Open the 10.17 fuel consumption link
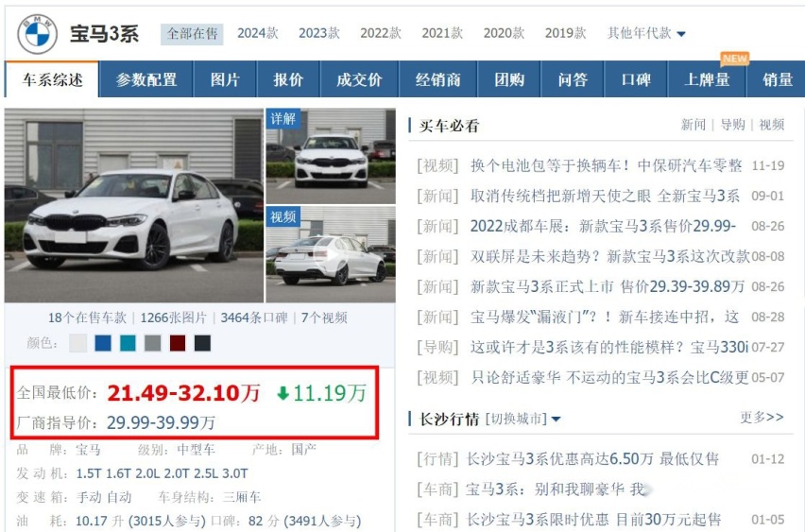 tap(93, 521)
